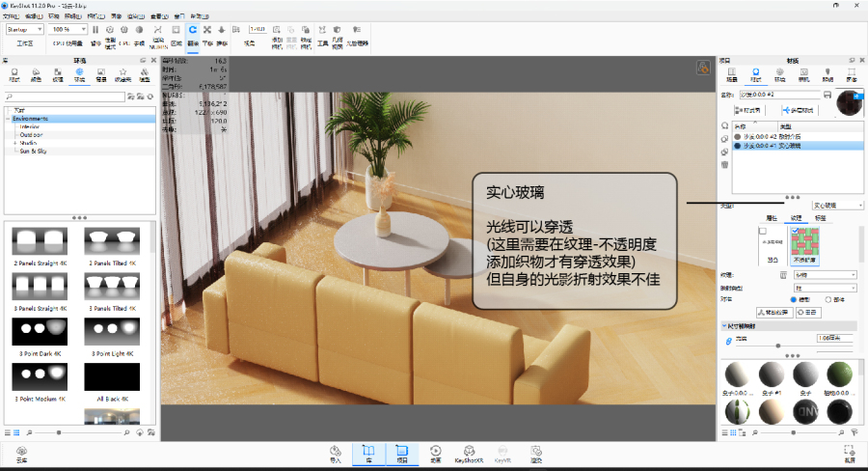Open the Startup workspace dropdown
This screenshot has height=471, width=868.
(x=24, y=30)
